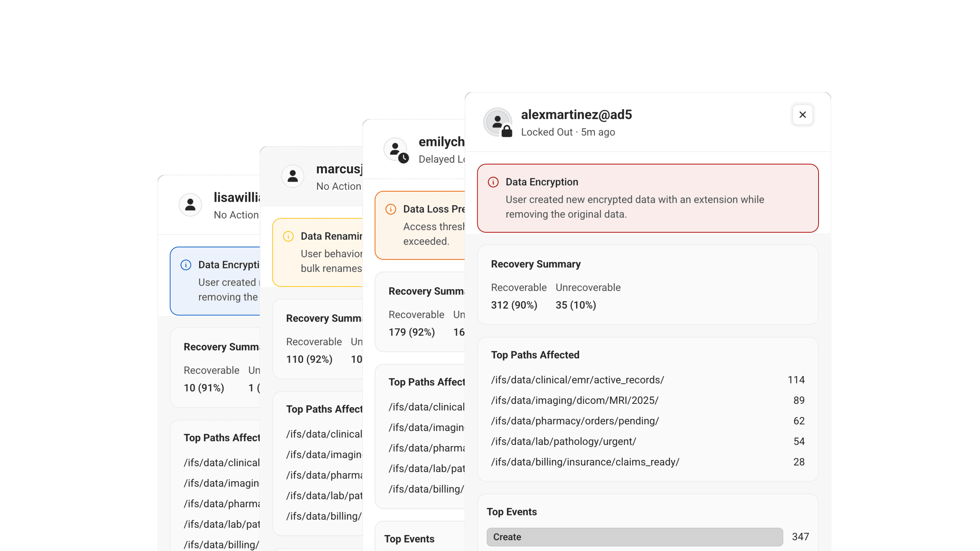Click red info icon in Data Encryption alert

coord(493,182)
